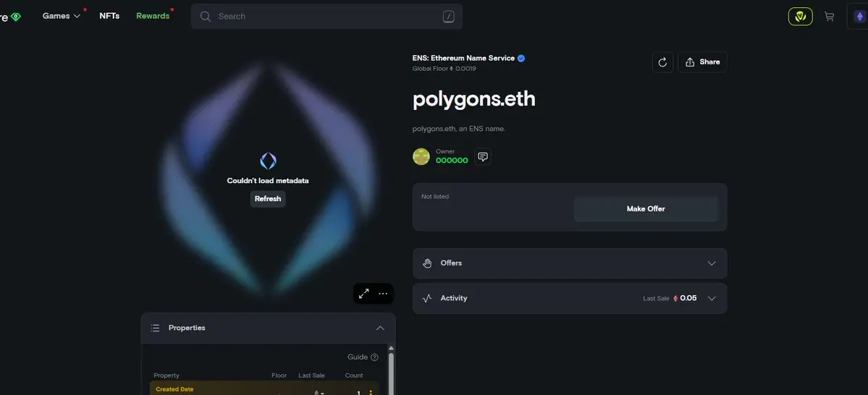868x395 pixels.
Task: Open the Created Date row options menu
Action: point(371,393)
